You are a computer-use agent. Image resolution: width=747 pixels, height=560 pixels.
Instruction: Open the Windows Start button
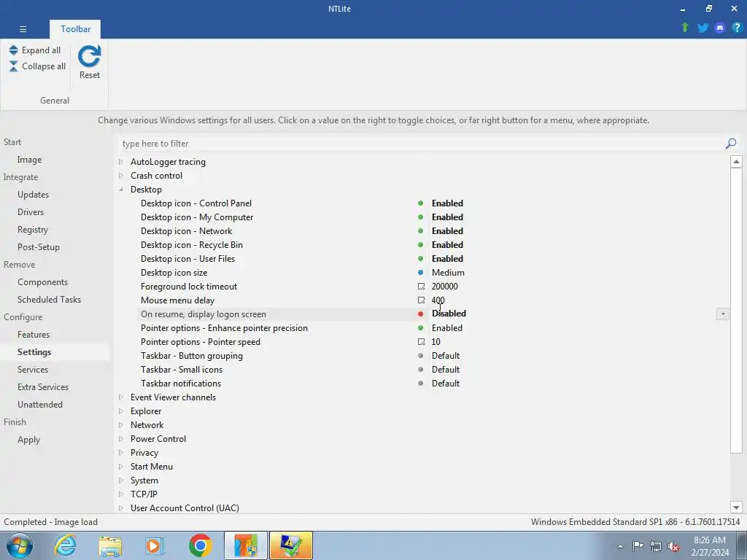pos(20,545)
